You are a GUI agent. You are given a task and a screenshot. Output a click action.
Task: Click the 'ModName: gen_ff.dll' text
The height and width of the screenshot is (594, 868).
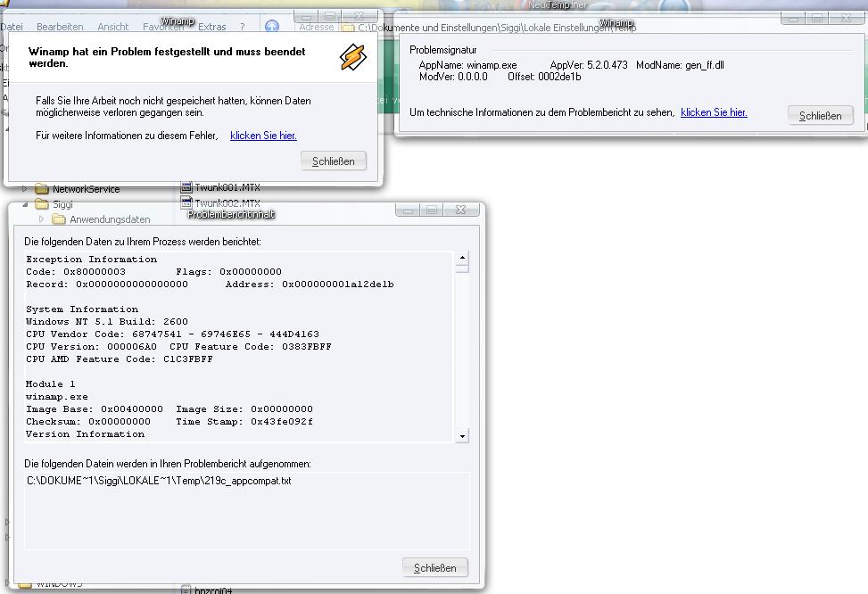[x=680, y=65]
